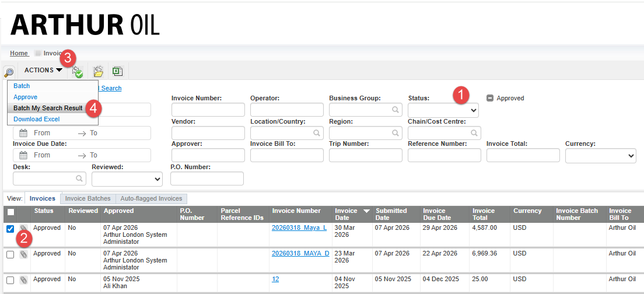The height and width of the screenshot is (294, 644).
Task: Collapse the ACTIONS dropdown menu
Action: (43, 70)
